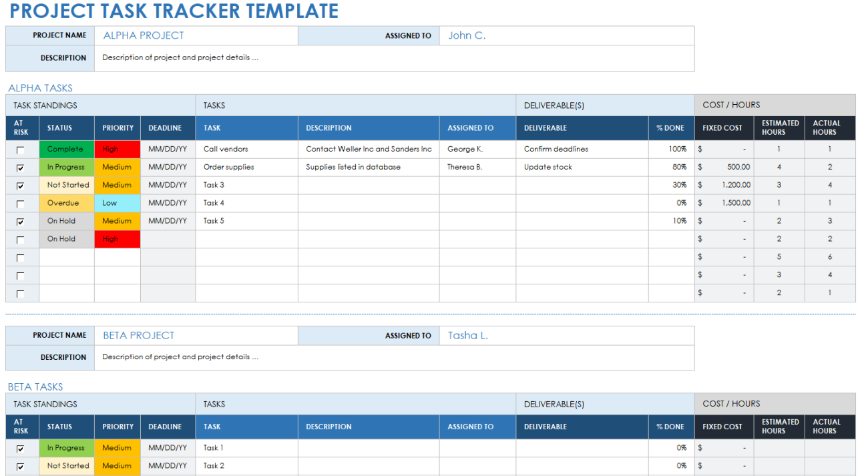Select the ALPHA TASKS section heading
868x476 pixels.
tap(40, 88)
